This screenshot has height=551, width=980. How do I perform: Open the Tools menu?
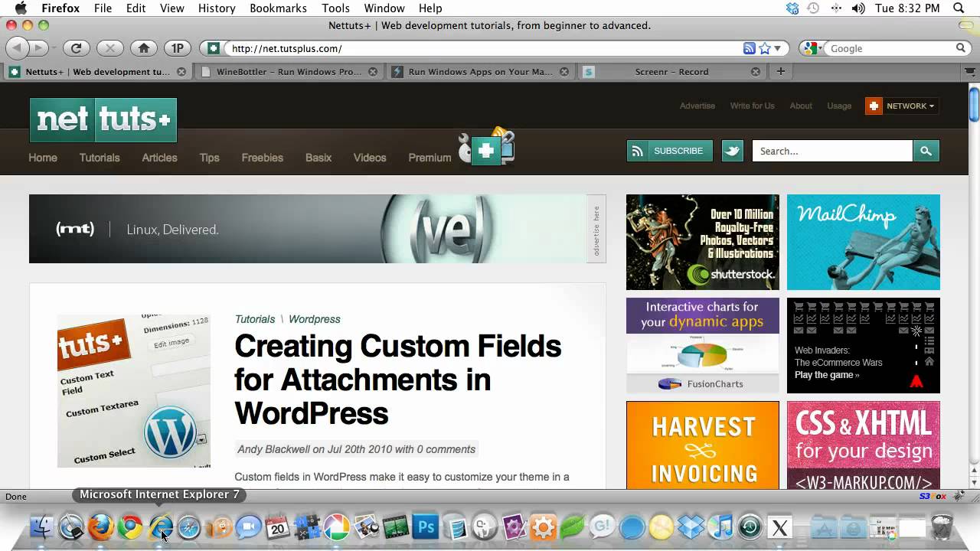tap(335, 8)
